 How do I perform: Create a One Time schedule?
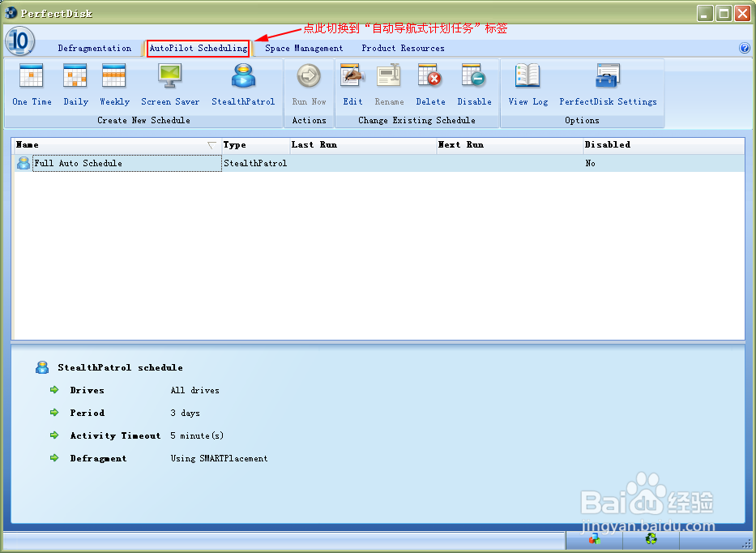click(32, 85)
